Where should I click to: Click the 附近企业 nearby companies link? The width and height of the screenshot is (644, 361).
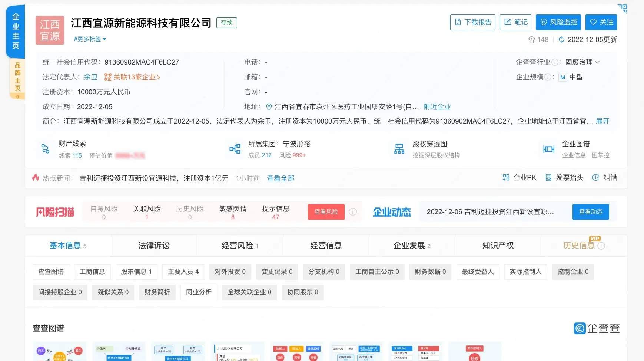437,107
